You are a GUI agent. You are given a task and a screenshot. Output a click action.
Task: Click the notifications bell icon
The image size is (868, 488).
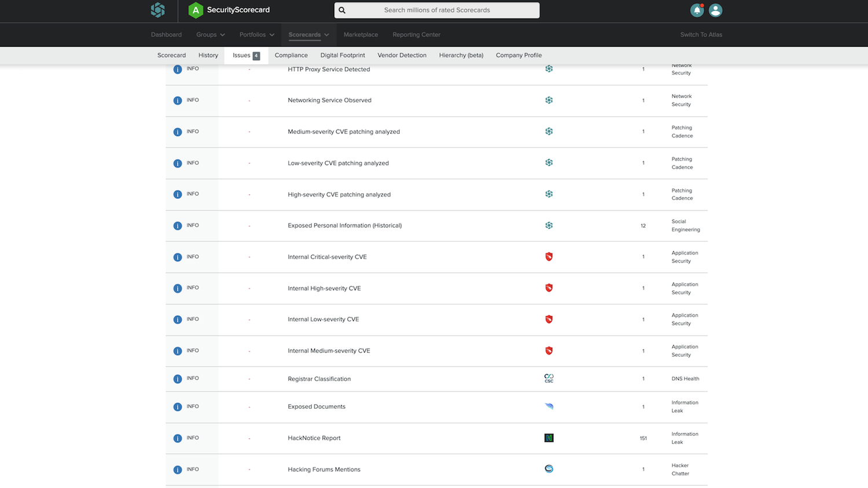click(697, 10)
